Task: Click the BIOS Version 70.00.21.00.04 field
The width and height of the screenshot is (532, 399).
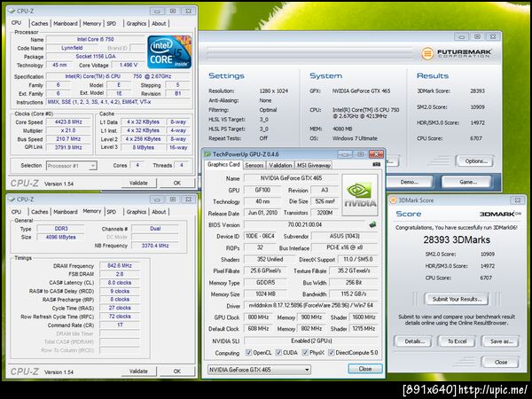Action: tap(305, 224)
